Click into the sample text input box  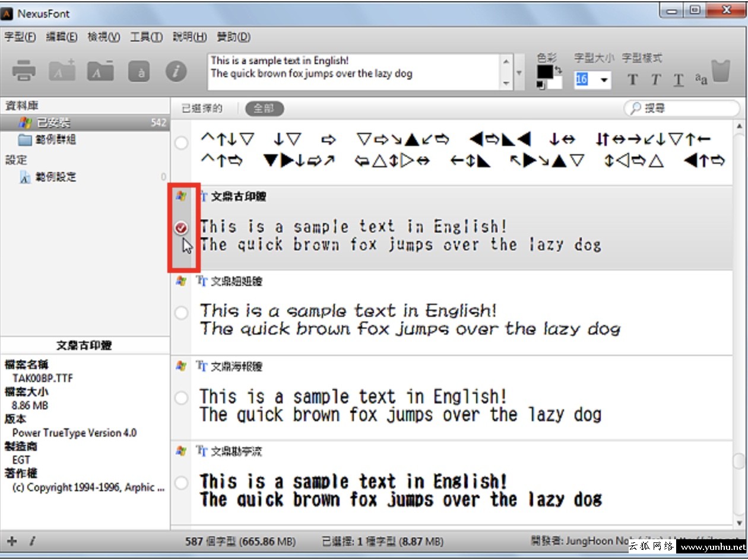(x=354, y=72)
